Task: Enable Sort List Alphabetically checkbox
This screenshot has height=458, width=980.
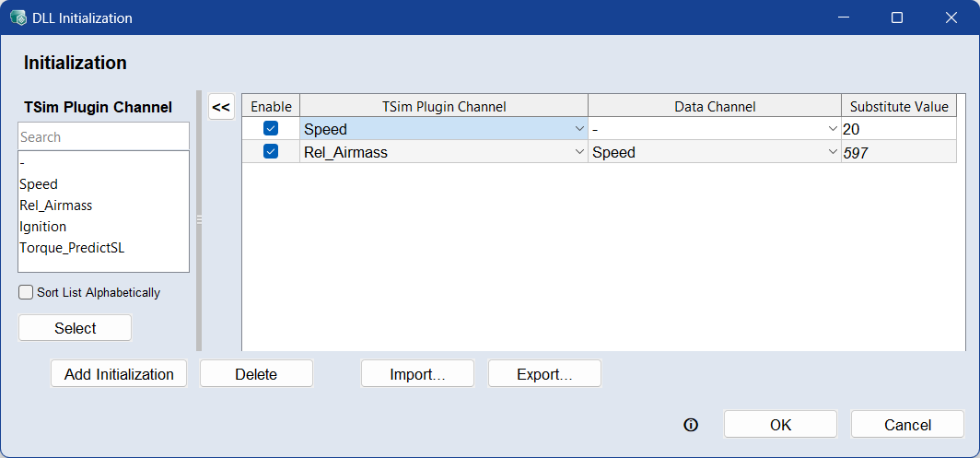Action: click(x=27, y=292)
